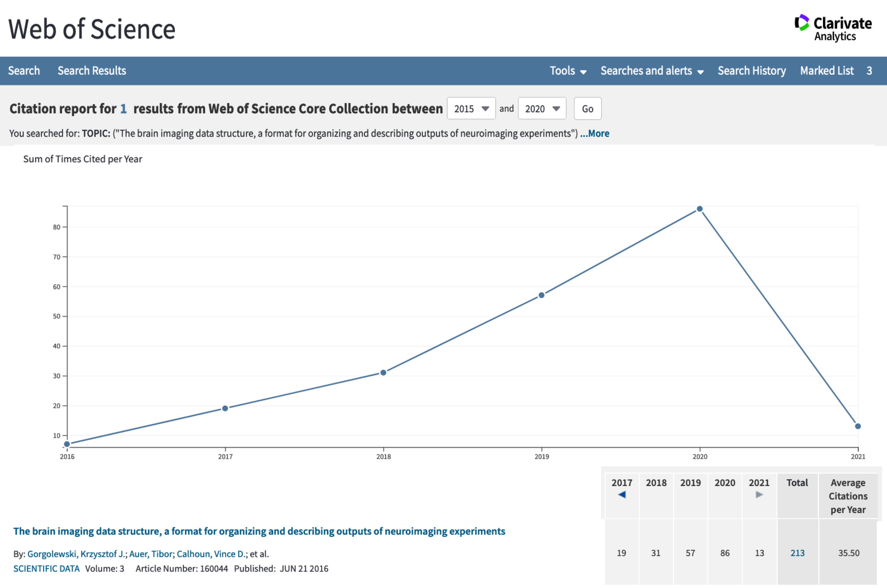Open the Searches and alerts dropdown
This screenshot has height=588, width=887.
652,70
